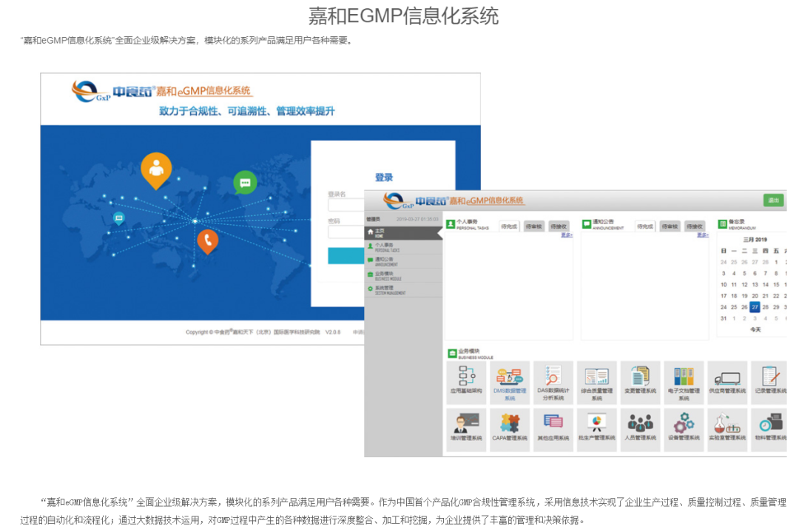Switch to 待接收 tab in 通知公告 panel
This screenshot has width=799, height=532.
point(695,226)
